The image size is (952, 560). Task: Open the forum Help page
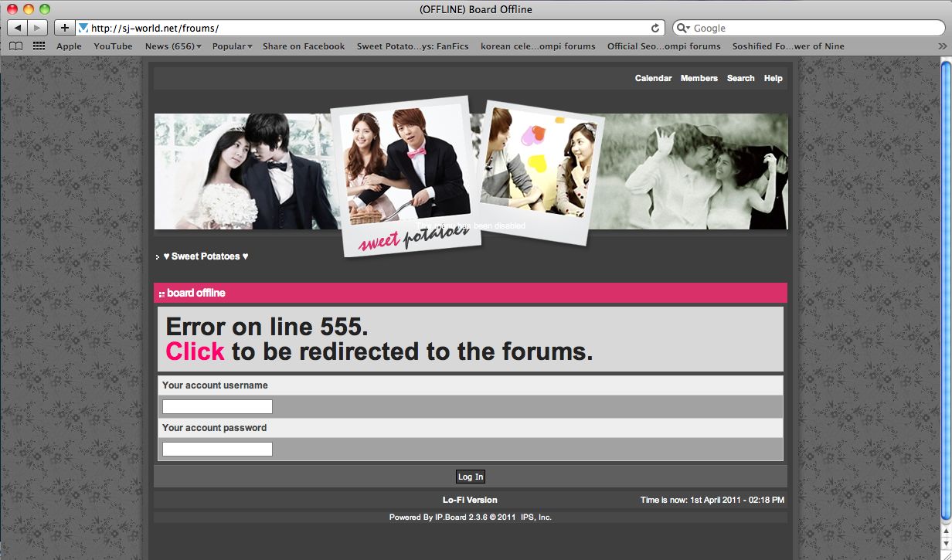[773, 78]
